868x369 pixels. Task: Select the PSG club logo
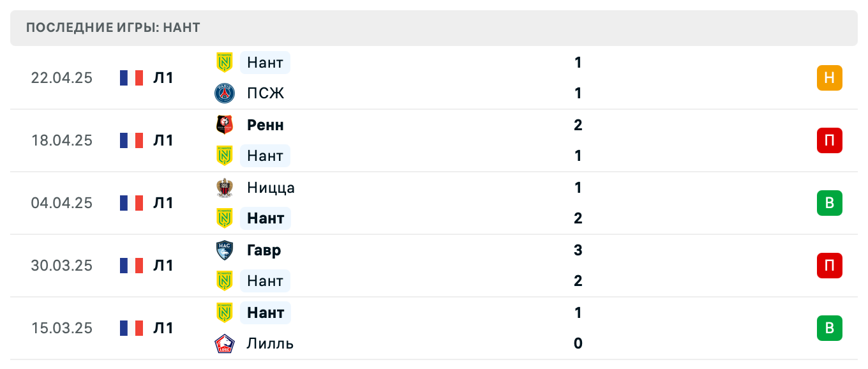[226, 93]
